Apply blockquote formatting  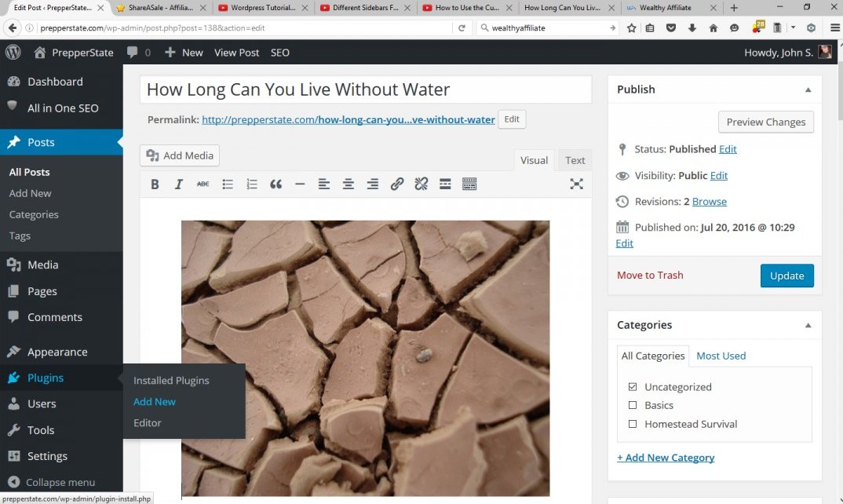tap(276, 184)
